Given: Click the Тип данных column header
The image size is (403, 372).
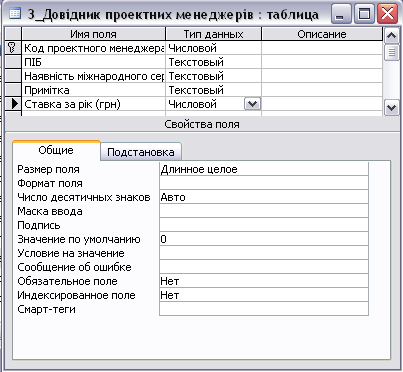Looking at the screenshot, I should [x=213, y=34].
